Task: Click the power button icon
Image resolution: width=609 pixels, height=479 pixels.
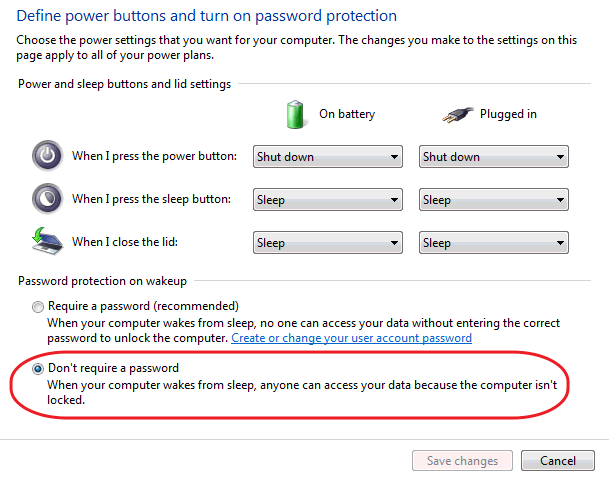Action: pos(47,156)
